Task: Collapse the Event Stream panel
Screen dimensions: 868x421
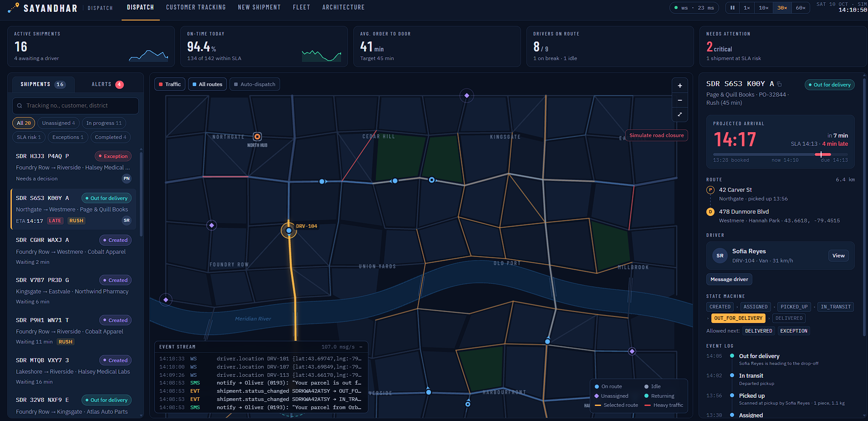Action: tap(361, 347)
